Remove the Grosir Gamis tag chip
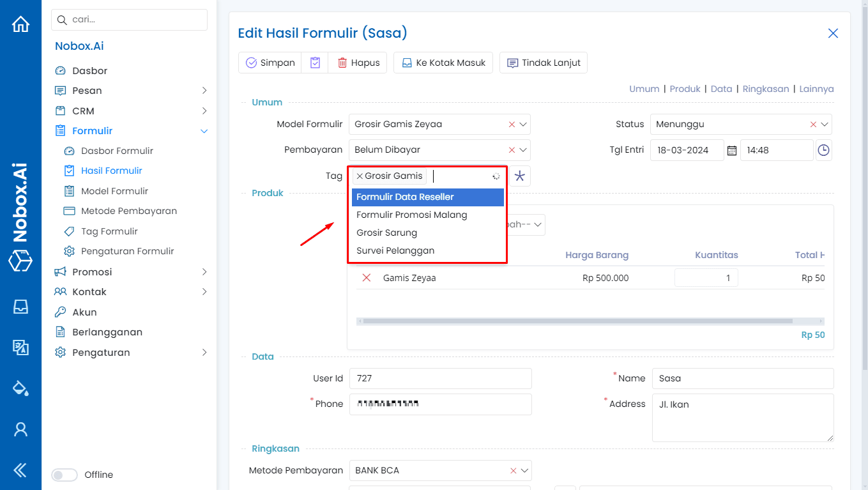The width and height of the screenshot is (868, 490). (x=360, y=176)
